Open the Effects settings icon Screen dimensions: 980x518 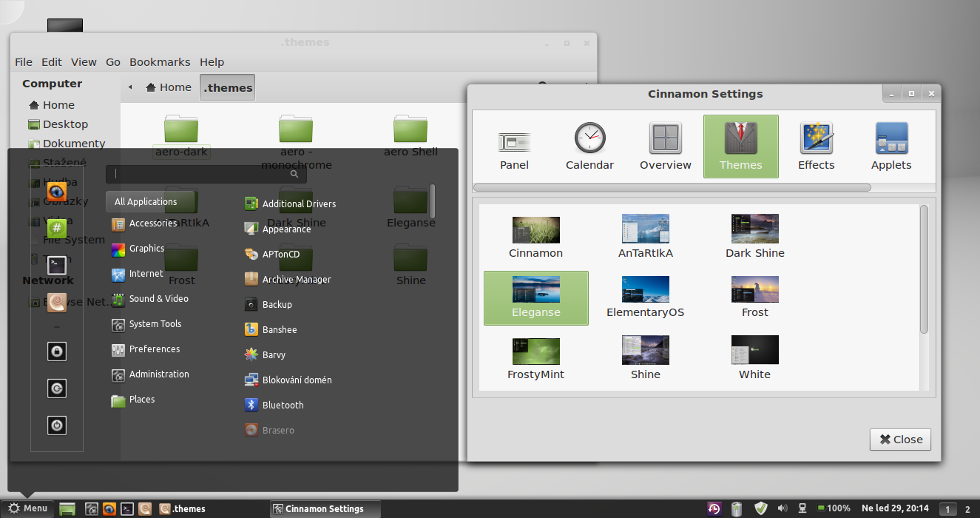pyautogui.click(x=817, y=147)
